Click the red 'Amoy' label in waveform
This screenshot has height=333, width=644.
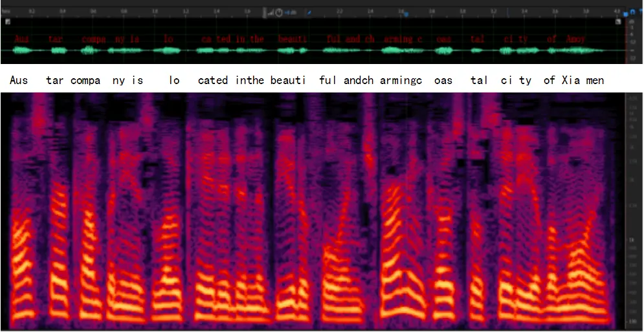tap(575, 39)
